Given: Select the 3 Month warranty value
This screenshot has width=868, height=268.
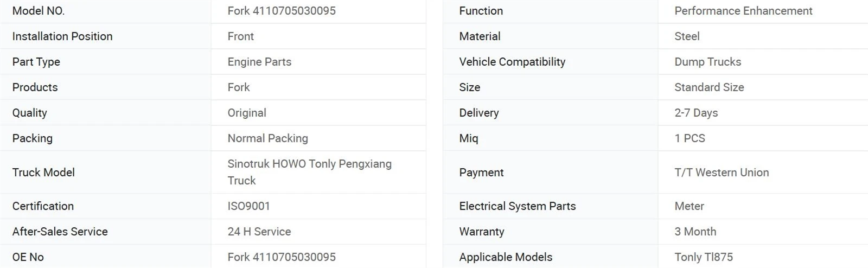Looking at the screenshot, I should tap(695, 232).
